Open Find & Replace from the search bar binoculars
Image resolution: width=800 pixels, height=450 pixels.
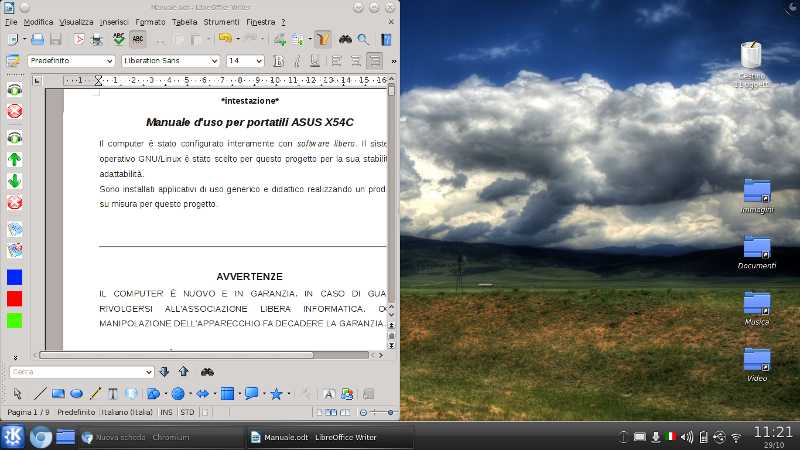click(207, 371)
